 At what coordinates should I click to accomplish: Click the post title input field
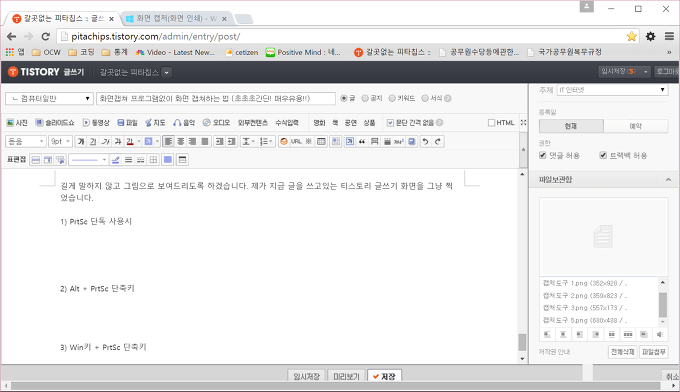point(216,98)
